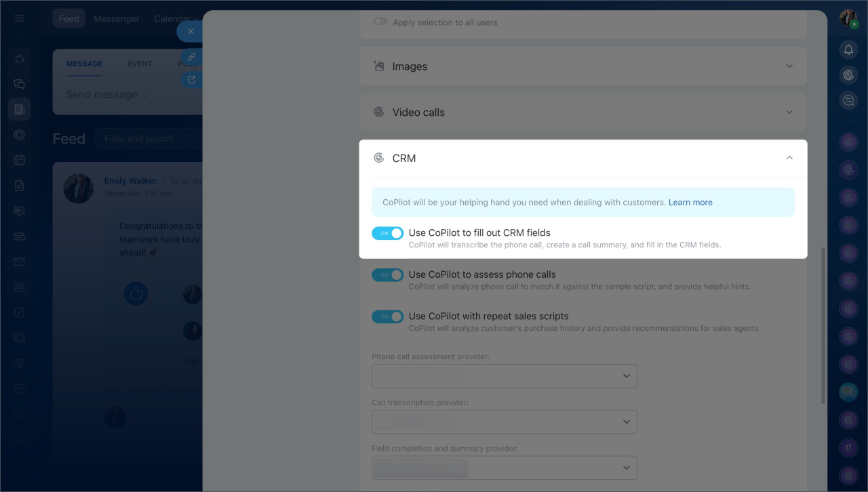Expand the Video calls section
Viewport: 868px width, 492px height.
pos(583,112)
